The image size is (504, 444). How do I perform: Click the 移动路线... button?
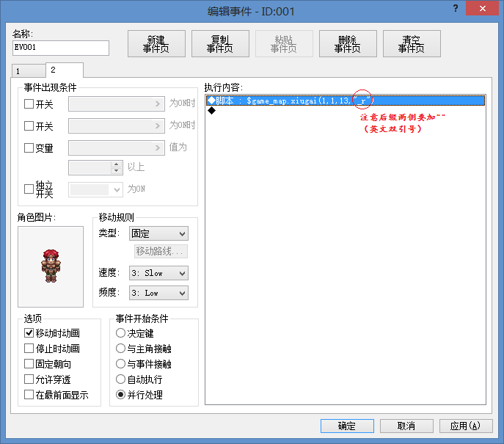pyautogui.click(x=161, y=251)
